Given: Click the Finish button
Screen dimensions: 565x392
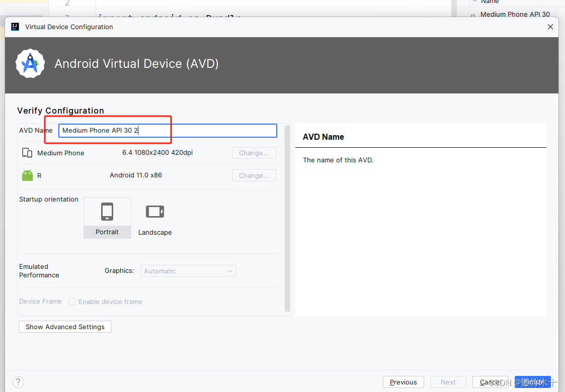Looking at the screenshot, I should click(532, 382).
